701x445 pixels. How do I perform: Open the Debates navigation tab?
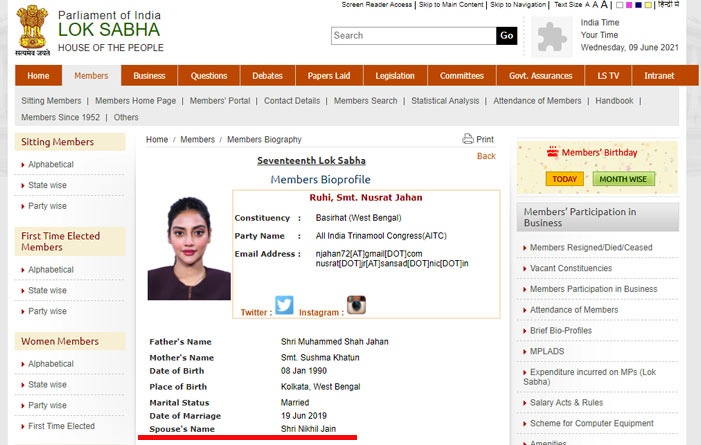tap(267, 76)
